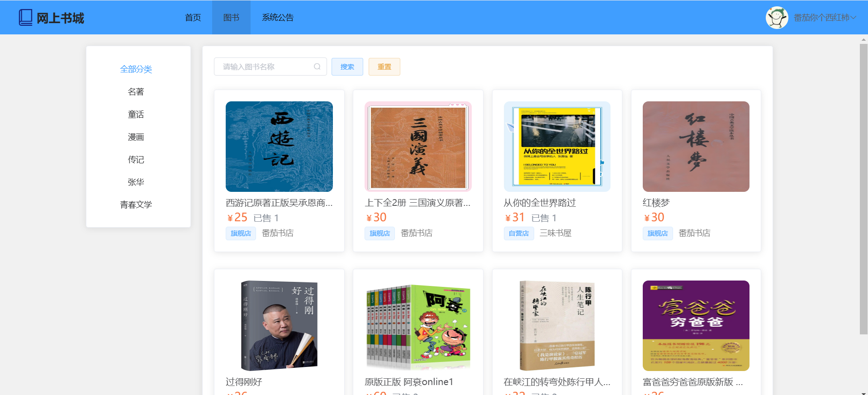Click the username 番茄你个西红柿
This screenshot has width=868, height=395.
821,18
